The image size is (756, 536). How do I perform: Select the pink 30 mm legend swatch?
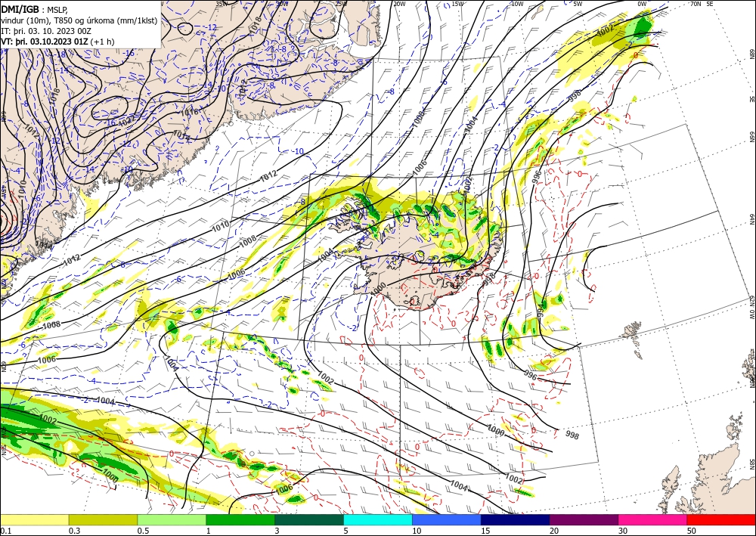653,519
